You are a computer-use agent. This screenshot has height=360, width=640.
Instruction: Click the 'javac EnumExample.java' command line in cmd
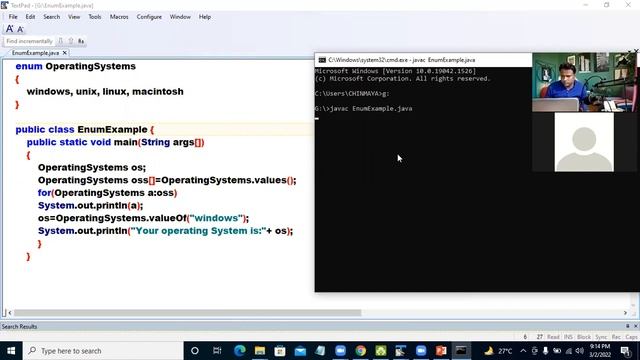point(371,109)
